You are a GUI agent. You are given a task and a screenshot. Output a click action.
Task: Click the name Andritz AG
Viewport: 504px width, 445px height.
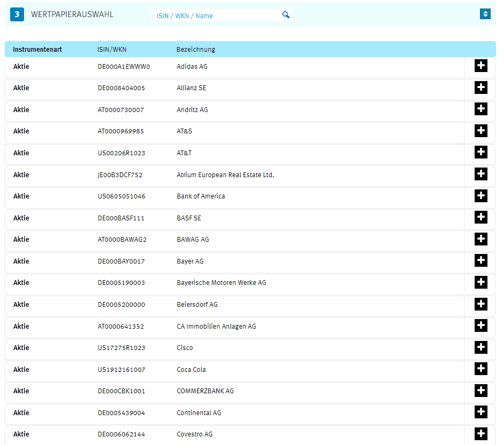coord(192,110)
